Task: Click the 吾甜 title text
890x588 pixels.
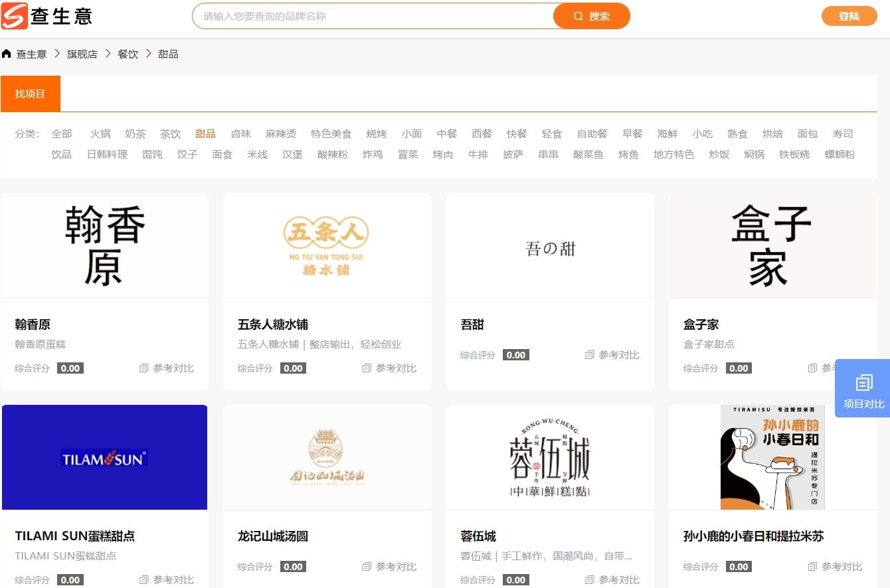Action: coord(472,325)
